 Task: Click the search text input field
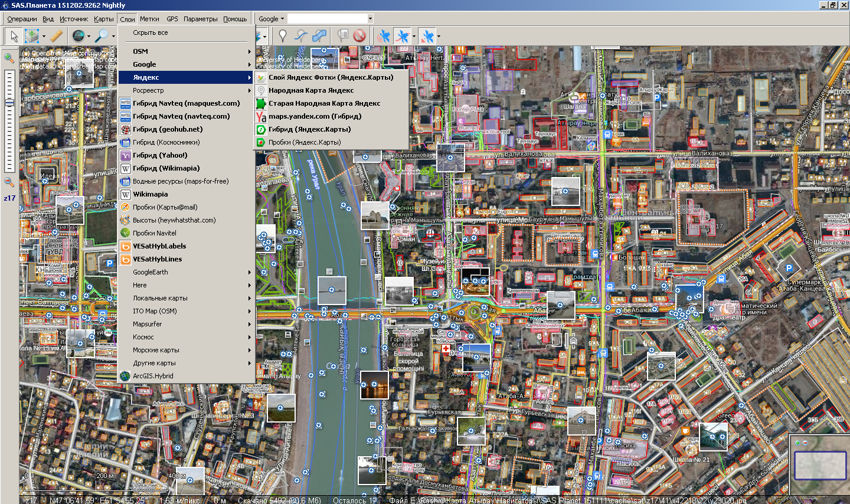(327, 19)
